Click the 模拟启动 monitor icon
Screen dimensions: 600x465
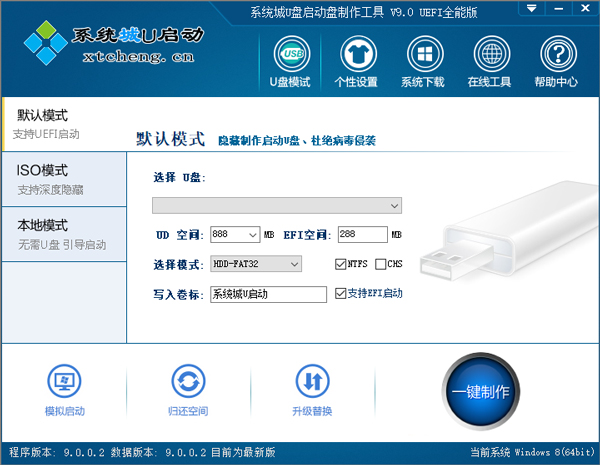[x=64, y=381]
